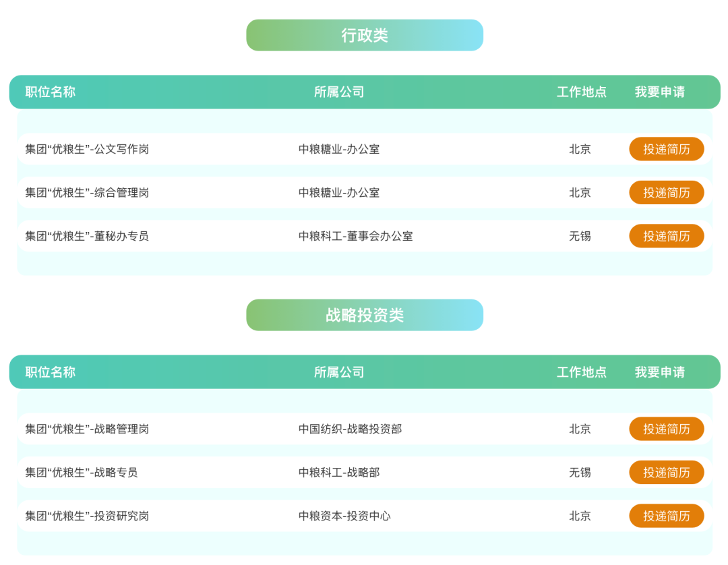Click 职位名称 header in the 行政类 table
Image resolution: width=728 pixels, height=565 pixels.
click(51, 92)
